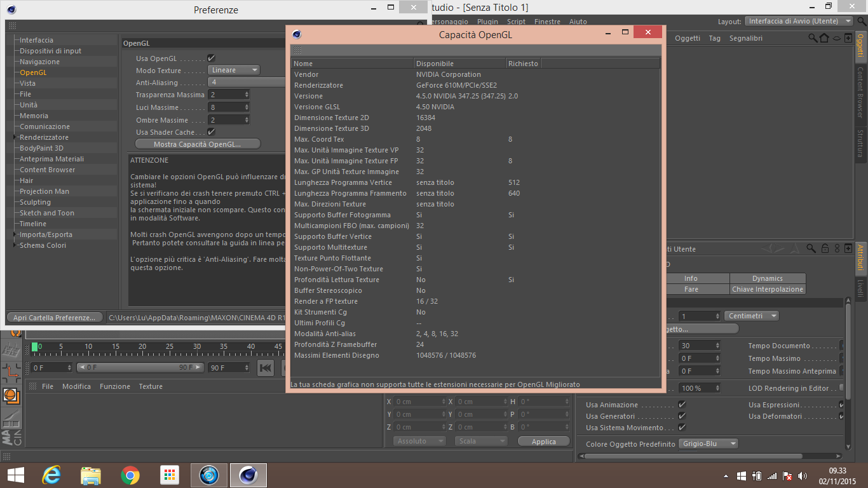This screenshot has width=868, height=488.
Task: Open the Livelli side tab
Action: (x=860, y=288)
